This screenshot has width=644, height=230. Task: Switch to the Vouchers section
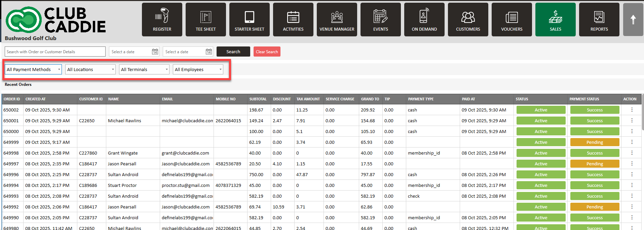[512, 20]
